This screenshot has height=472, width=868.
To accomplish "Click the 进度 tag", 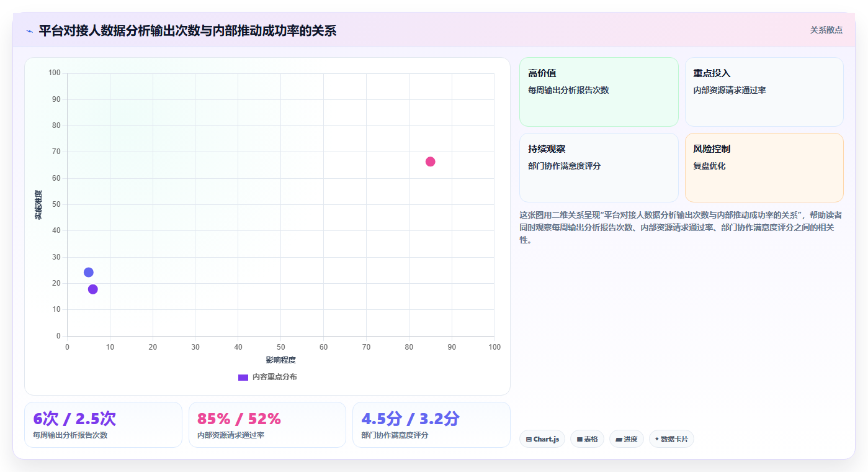I will [x=627, y=439].
